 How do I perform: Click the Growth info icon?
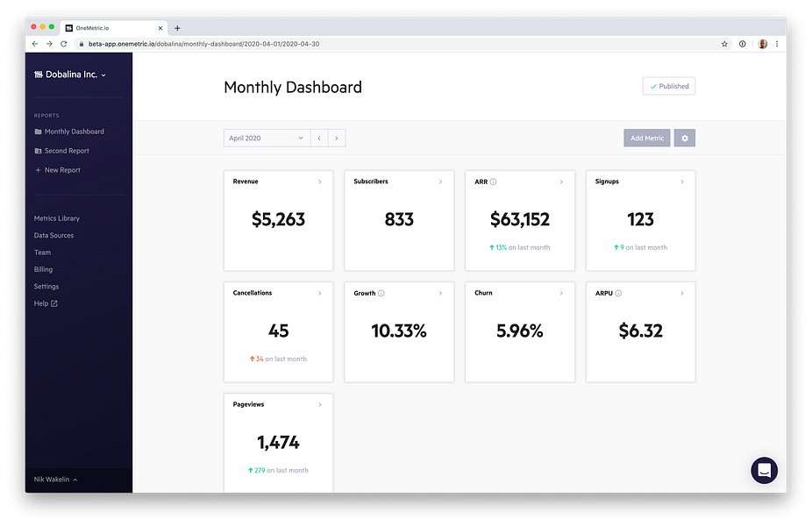(381, 293)
